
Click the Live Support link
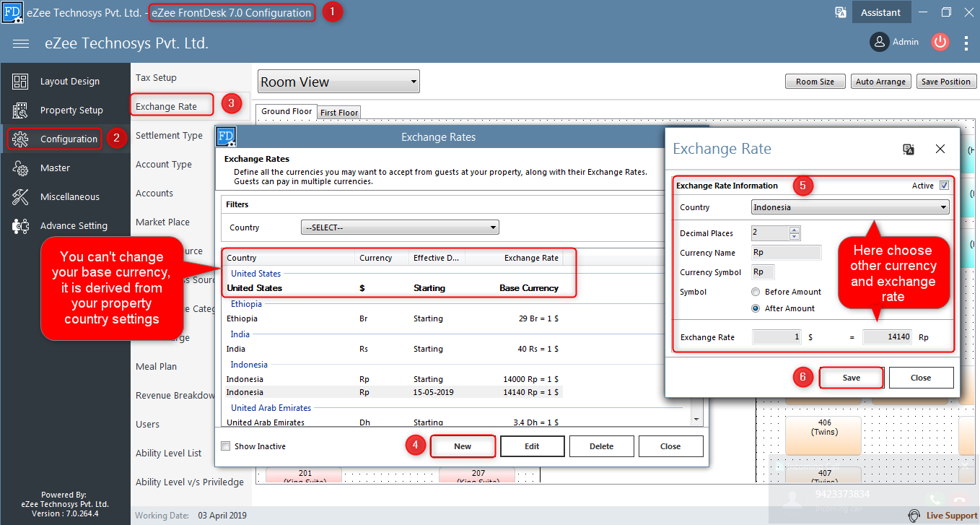pos(952,516)
